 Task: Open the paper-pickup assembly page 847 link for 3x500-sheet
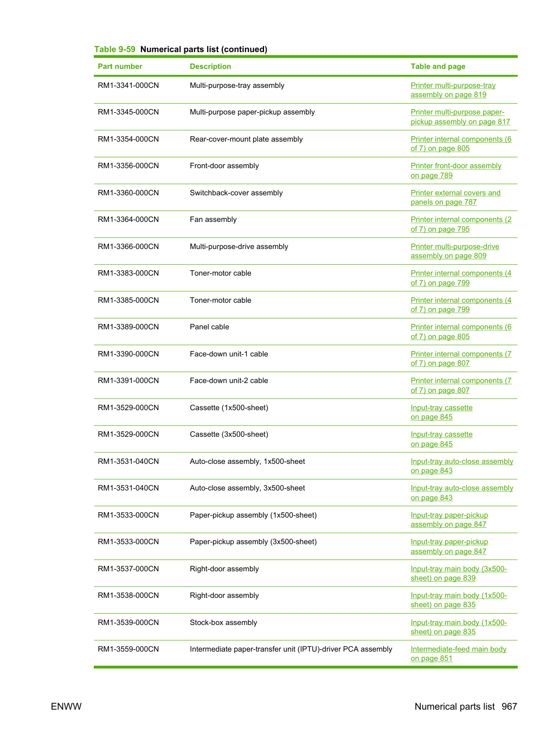[x=449, y=547]
